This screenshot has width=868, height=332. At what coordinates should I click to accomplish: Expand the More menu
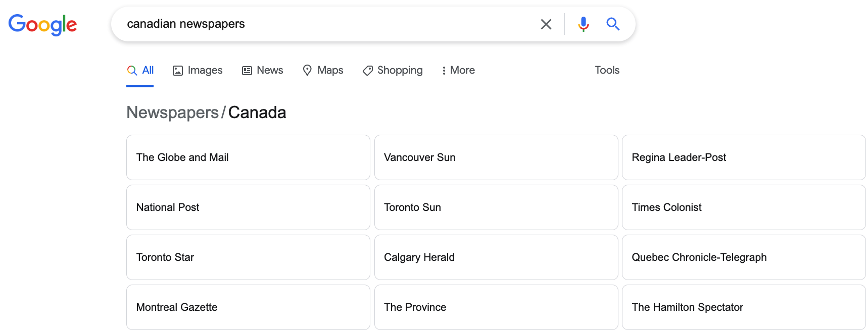coord(458,71)
